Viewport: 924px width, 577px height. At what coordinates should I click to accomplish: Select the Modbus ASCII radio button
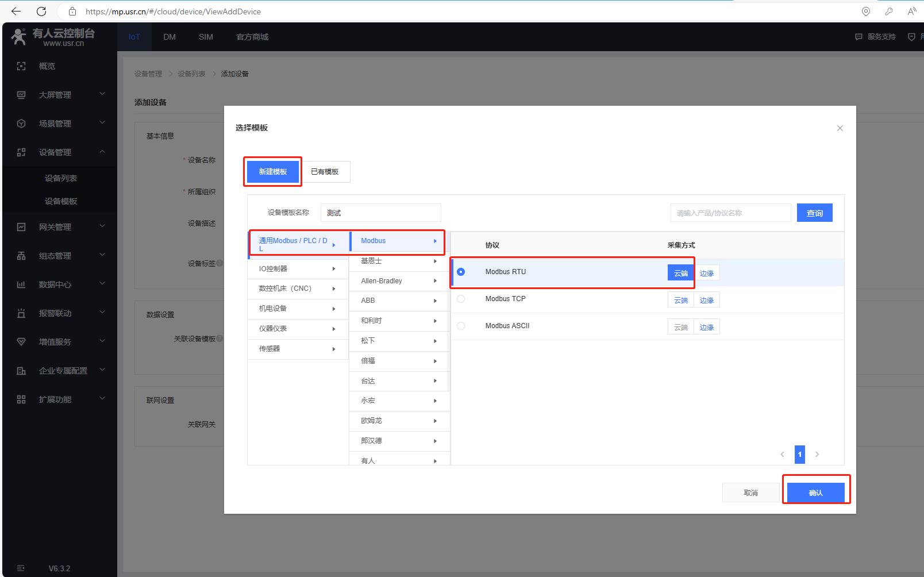pyautogui.click(x=461, y=326)
